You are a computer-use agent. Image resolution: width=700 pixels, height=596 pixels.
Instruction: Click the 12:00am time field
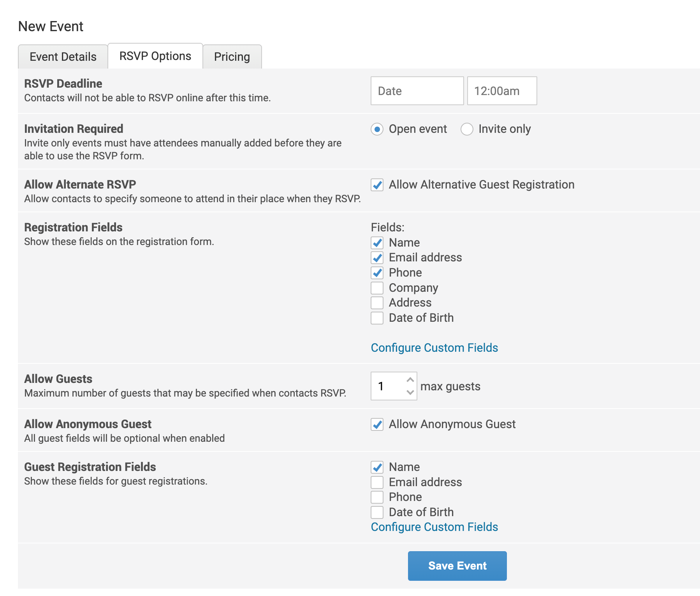502,91
